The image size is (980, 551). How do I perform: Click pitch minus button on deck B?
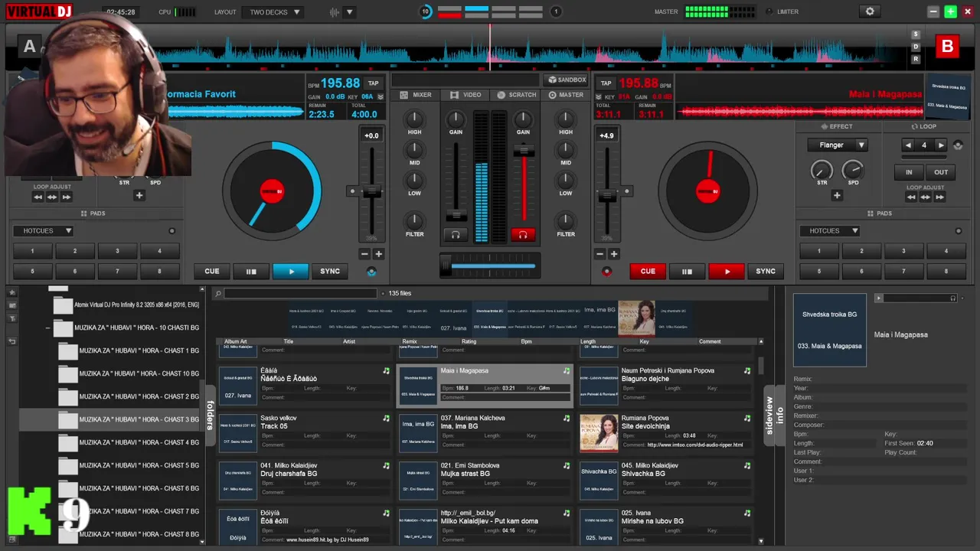[x=600, y=254]
